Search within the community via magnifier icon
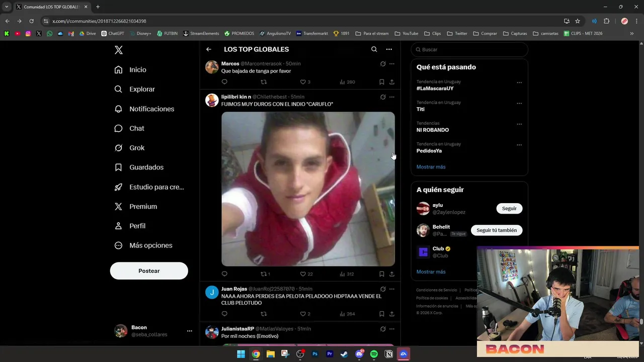This screenshot has height=362, width=644. pyautogui.click(x=374, y=49)
